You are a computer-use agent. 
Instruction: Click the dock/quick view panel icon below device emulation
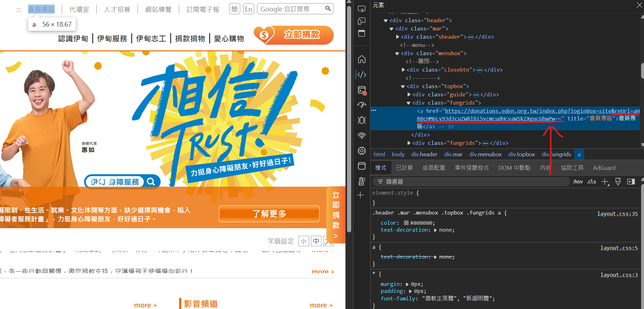click(x=362, y=33)
